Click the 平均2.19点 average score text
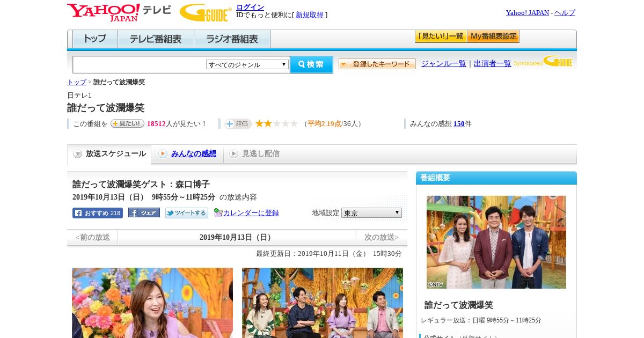The height and width of the screenshot is (338, 644). [324, 124]
